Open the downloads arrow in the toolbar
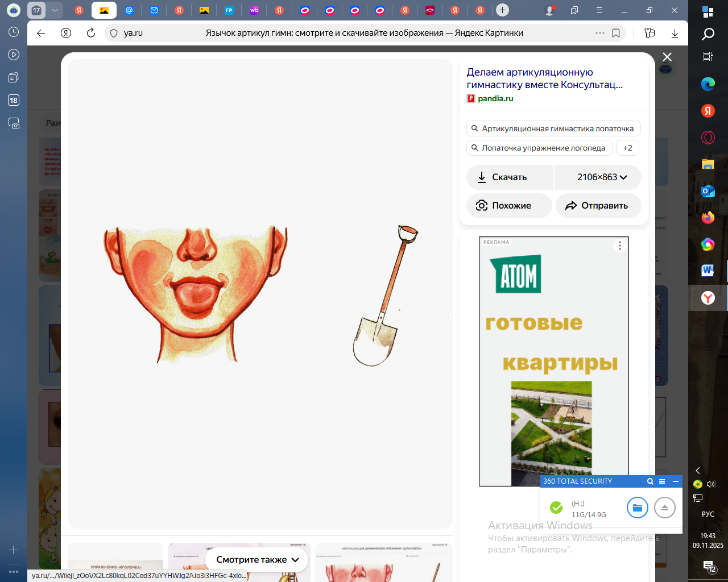Viewport: 728px width, 582px height. pos(675,33)
